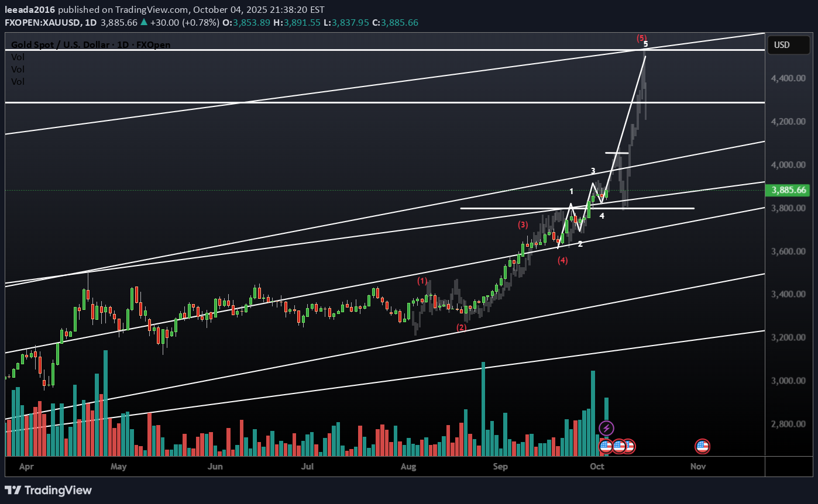Viewport: 818px width, 504px height.
Task: Click the leftmost US flag icon in October
Action: coord(606,447)
